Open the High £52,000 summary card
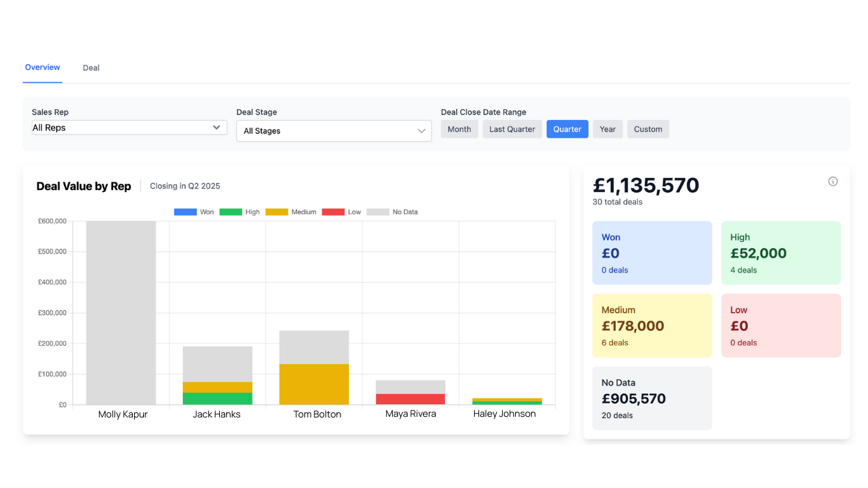This screenshot has height=488, width=868. [781, 253]
